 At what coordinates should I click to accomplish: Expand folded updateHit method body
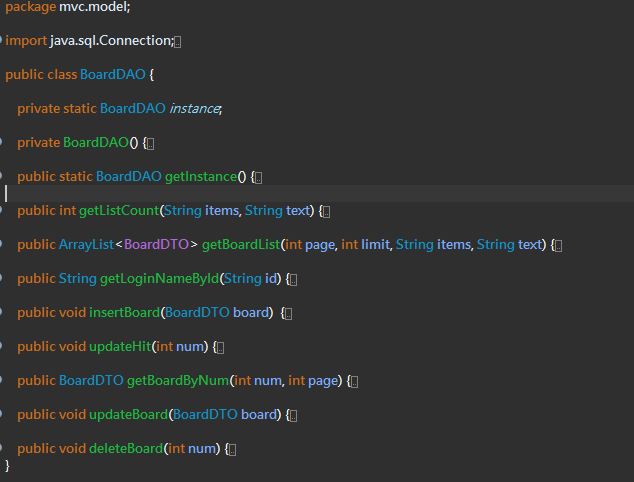pyautogui.click(x=221, y=348)
